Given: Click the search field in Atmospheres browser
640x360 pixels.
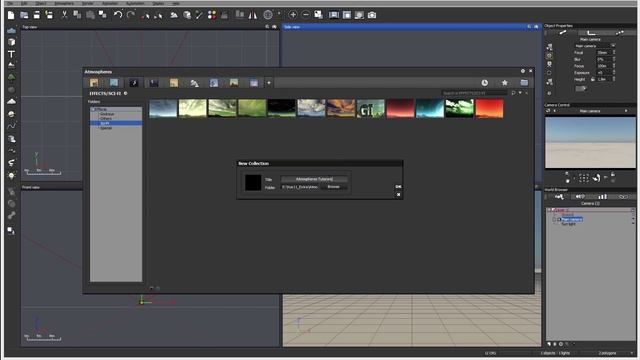Looking at the screenshot, I should [x=474, y=93].
